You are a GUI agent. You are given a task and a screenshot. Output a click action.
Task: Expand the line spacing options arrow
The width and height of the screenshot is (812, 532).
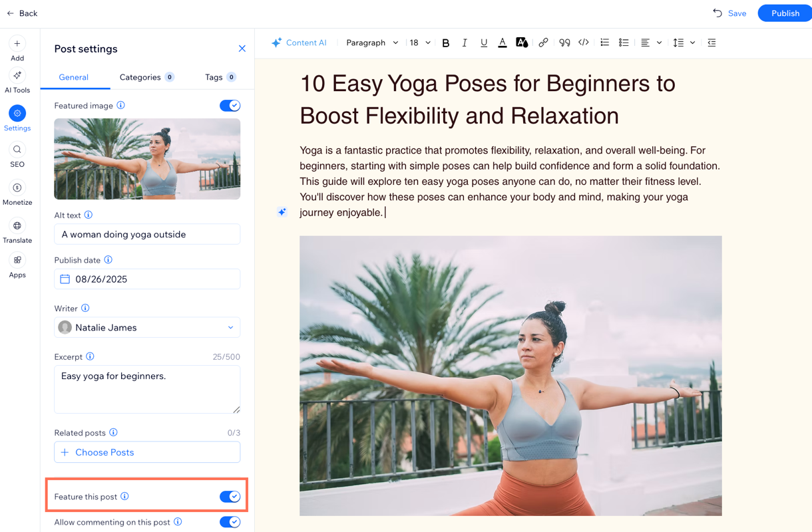pos(692,43)
